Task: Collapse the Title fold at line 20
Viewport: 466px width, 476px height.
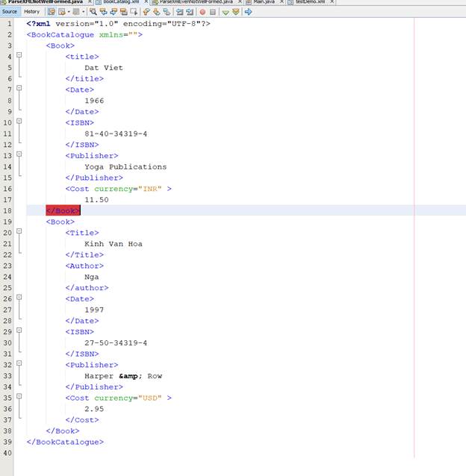Action: pos(19,231)
